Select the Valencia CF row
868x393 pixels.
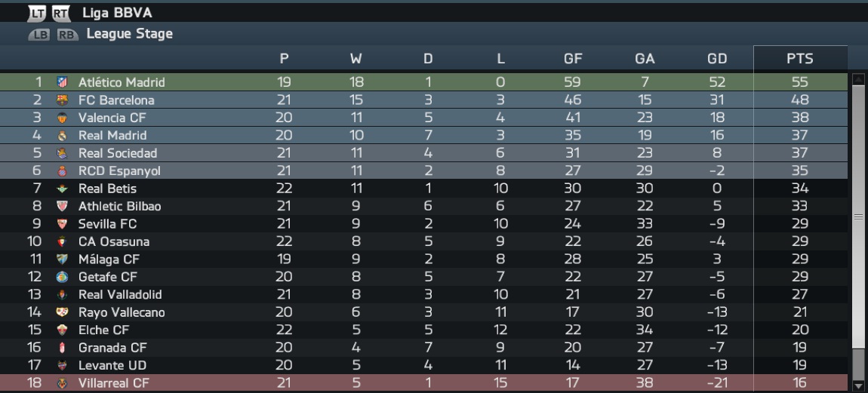point(423,118)
